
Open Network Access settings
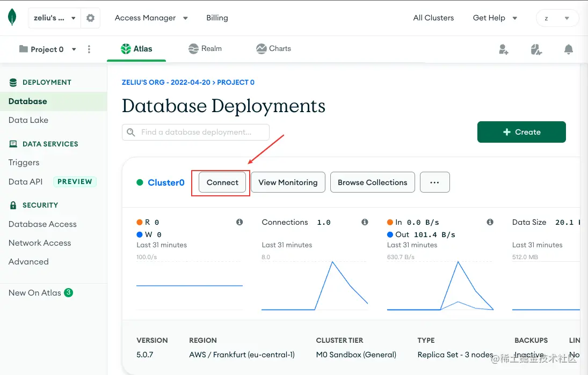click(40, 242)
